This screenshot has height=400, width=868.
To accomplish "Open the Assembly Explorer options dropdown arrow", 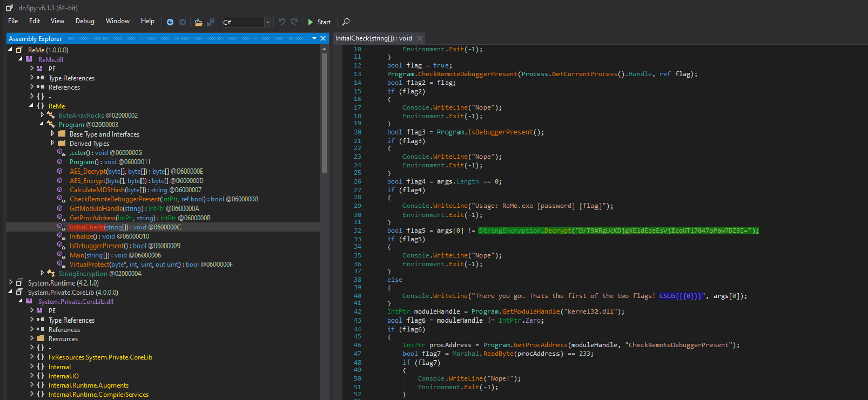I will click(x=314, y=38).
